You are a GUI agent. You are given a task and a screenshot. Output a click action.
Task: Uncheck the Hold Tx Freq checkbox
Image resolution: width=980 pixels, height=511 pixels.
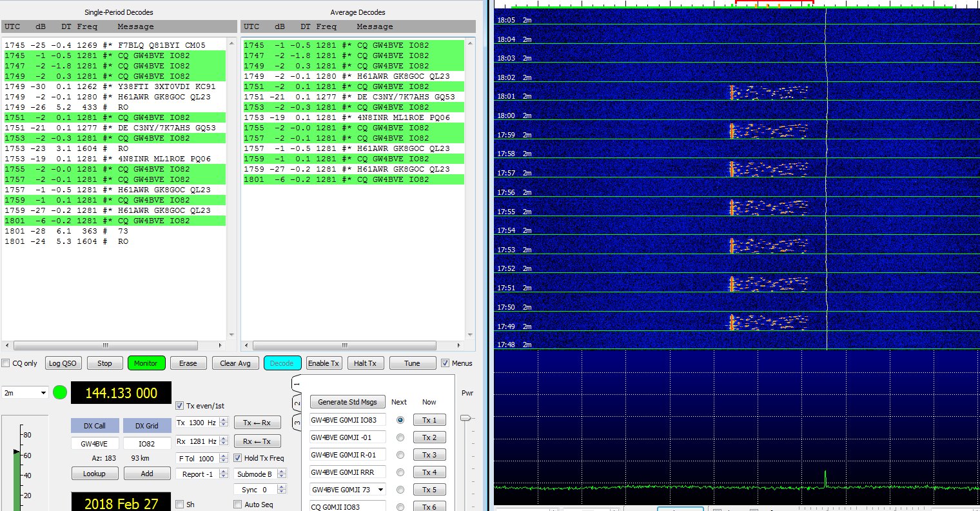pos(238,458)
